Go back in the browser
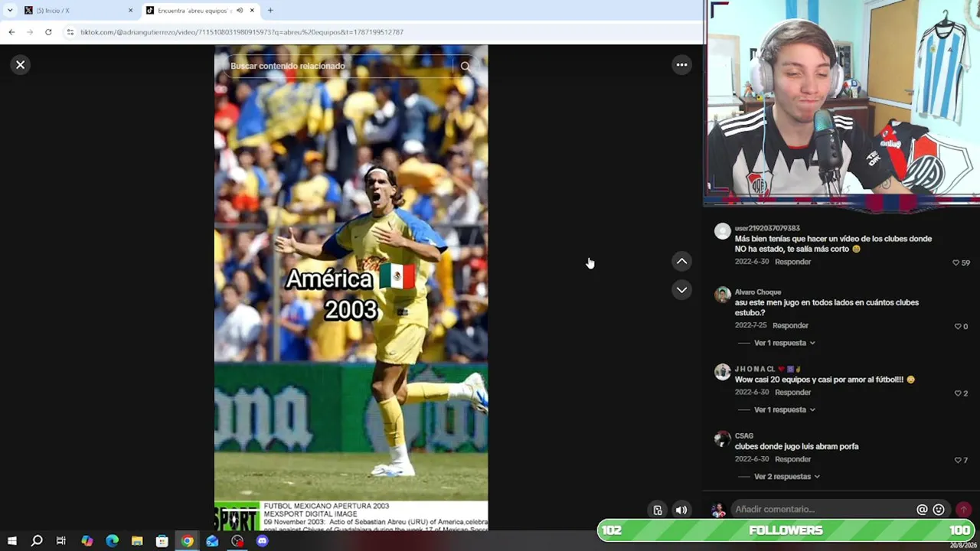The width and height of the screenshot is (980, 551). pos(11,32)
